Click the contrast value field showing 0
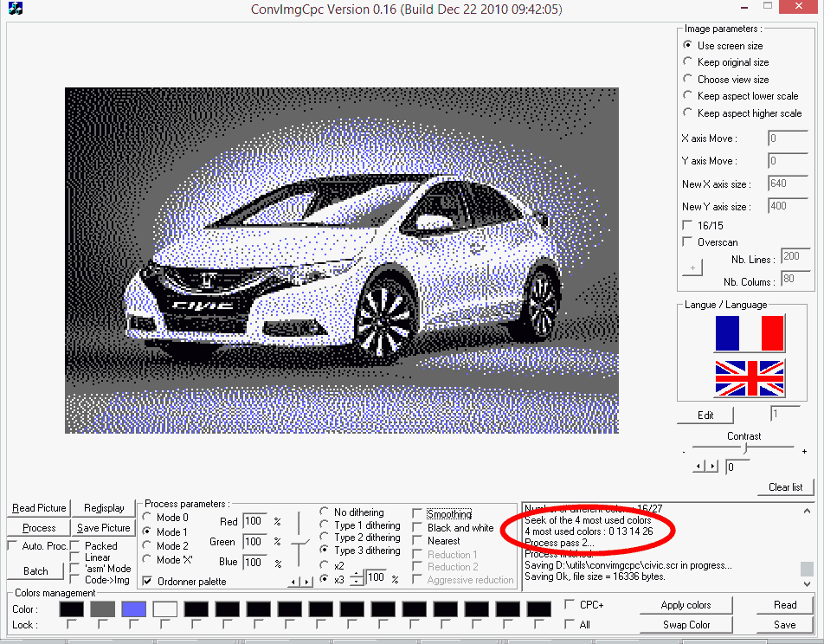 pyautogui.click(x=737, y=467)
